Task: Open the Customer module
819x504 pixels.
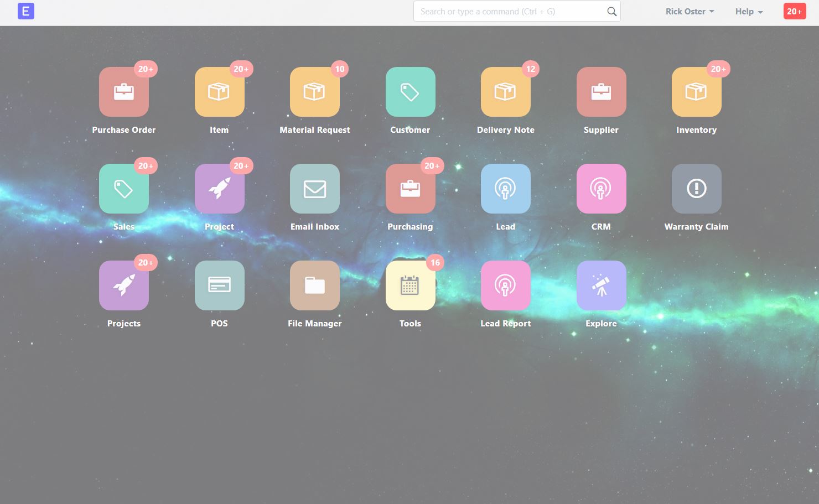Action: [x=409, y=92]
